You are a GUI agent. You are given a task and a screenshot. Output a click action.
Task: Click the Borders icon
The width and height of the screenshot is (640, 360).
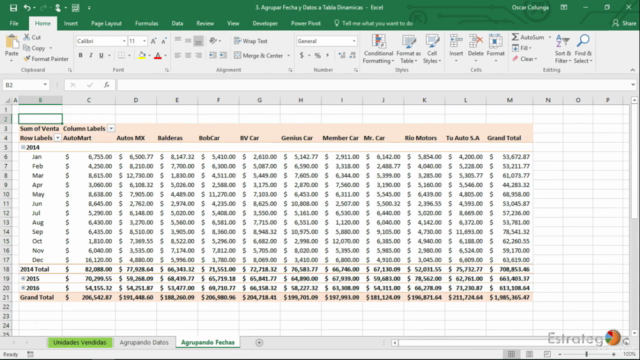point(122,56)
